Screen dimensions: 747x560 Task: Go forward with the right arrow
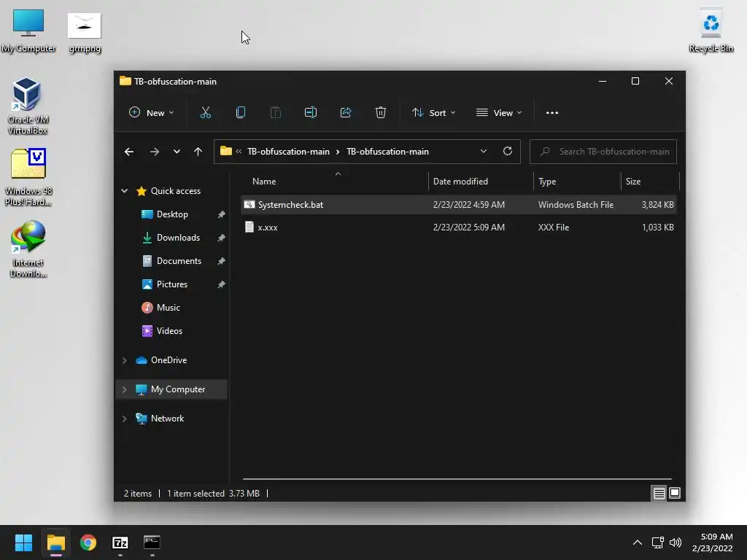click(155, 152)
